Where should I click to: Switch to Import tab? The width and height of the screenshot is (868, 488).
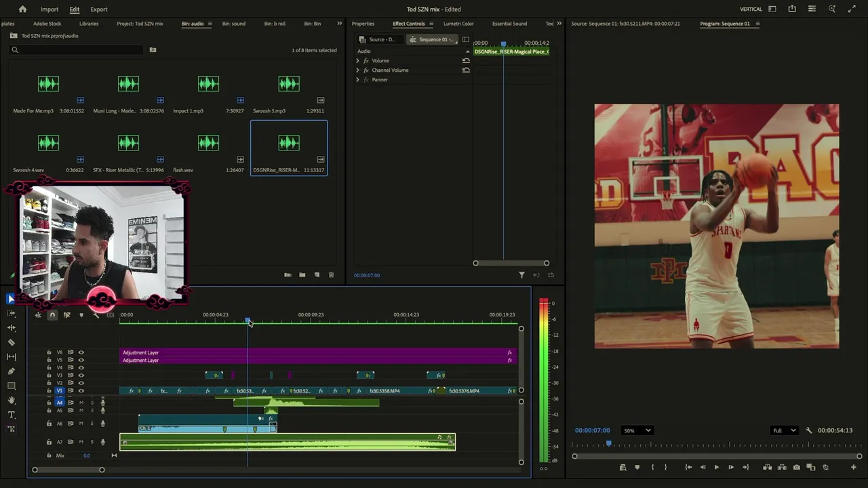coord(49,9)
